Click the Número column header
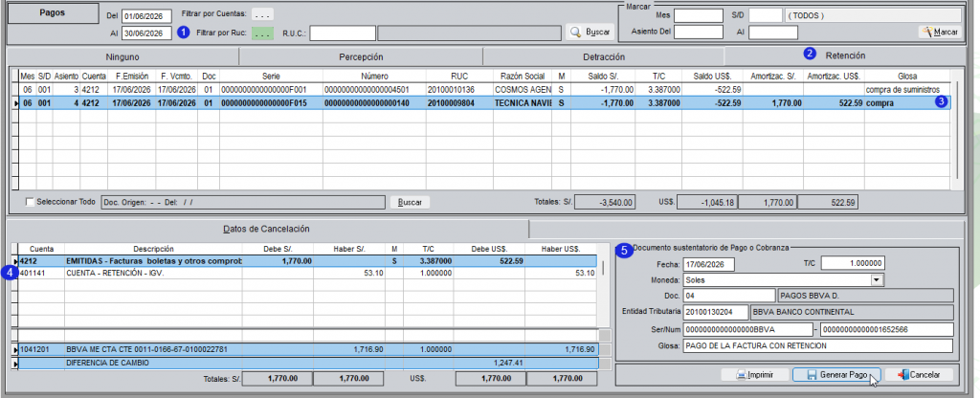This screenshot has height=398, width=980. [x=374, y=76]
